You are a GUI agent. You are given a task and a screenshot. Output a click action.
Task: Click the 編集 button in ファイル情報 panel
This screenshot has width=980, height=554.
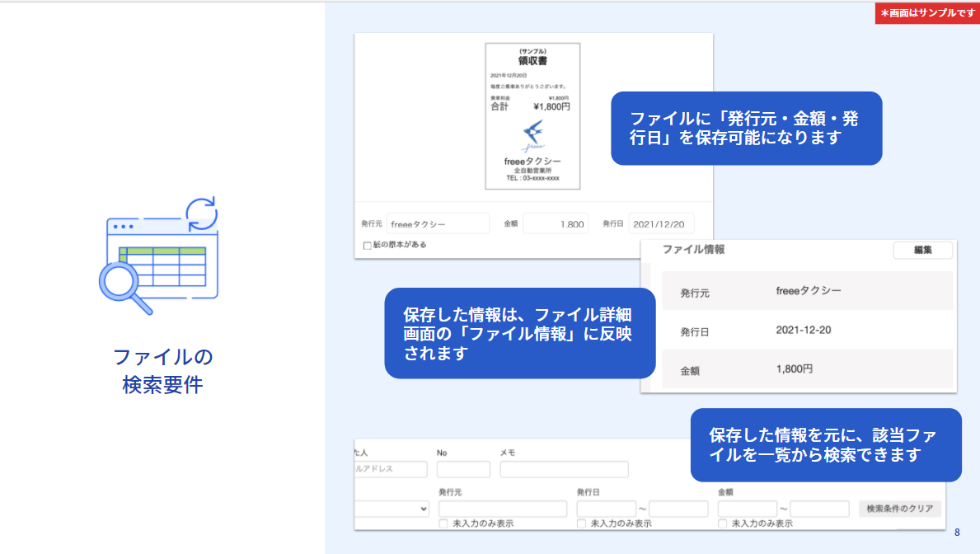pos(923,250)
